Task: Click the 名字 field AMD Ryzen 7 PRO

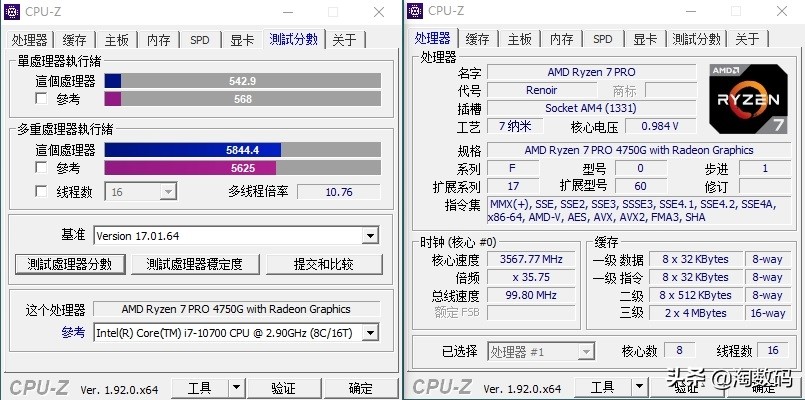Action: point(591,72)
